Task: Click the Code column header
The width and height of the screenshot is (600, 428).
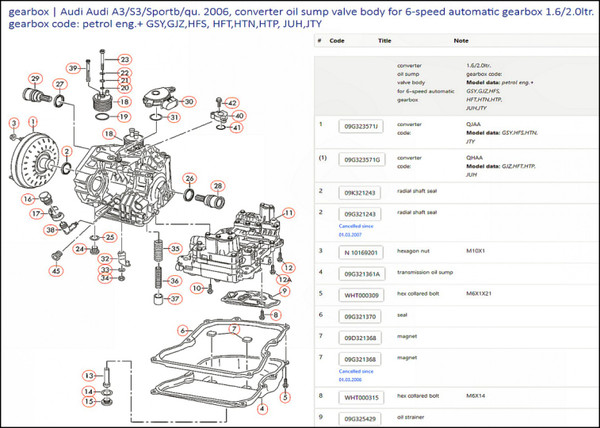Action: tap(337, 42)
